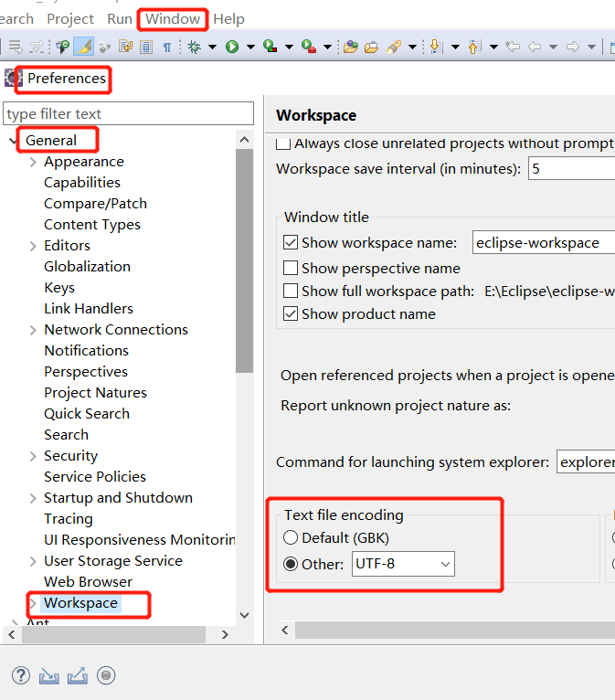Screen dimensions: 615x700
Task: Uncheck Show workspace name checkbox
Action: pyautogui.click(x=291, y=242)
